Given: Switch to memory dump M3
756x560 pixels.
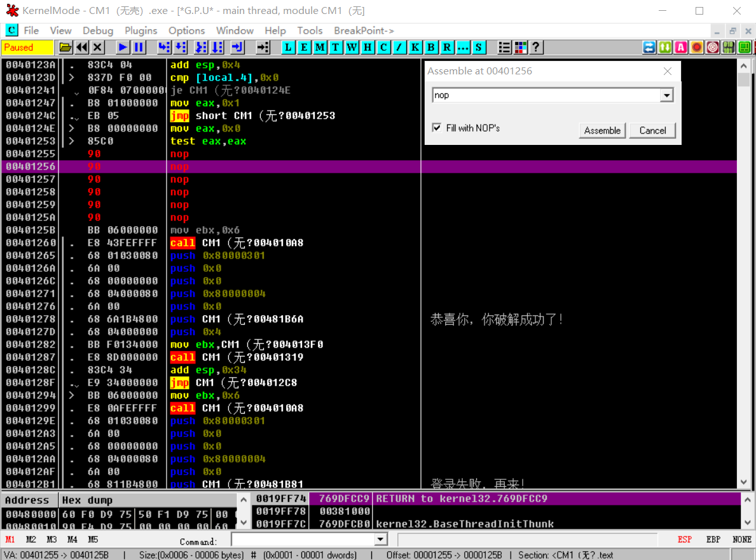Looking at the screenshot, I should 52,539.
